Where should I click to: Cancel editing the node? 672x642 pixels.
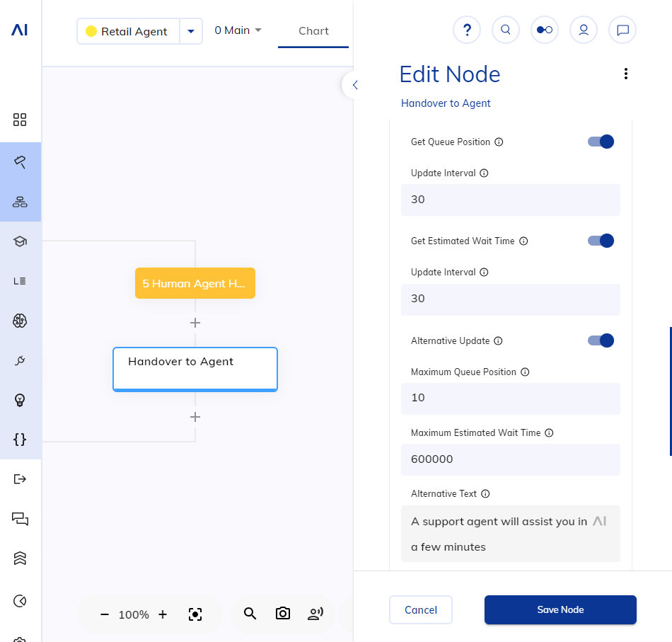coord(420,610)
